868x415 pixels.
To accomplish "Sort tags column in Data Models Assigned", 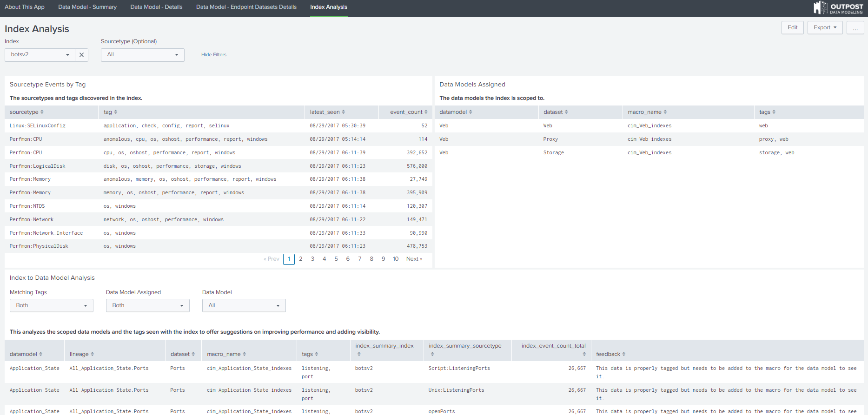I will click(767, 112).
